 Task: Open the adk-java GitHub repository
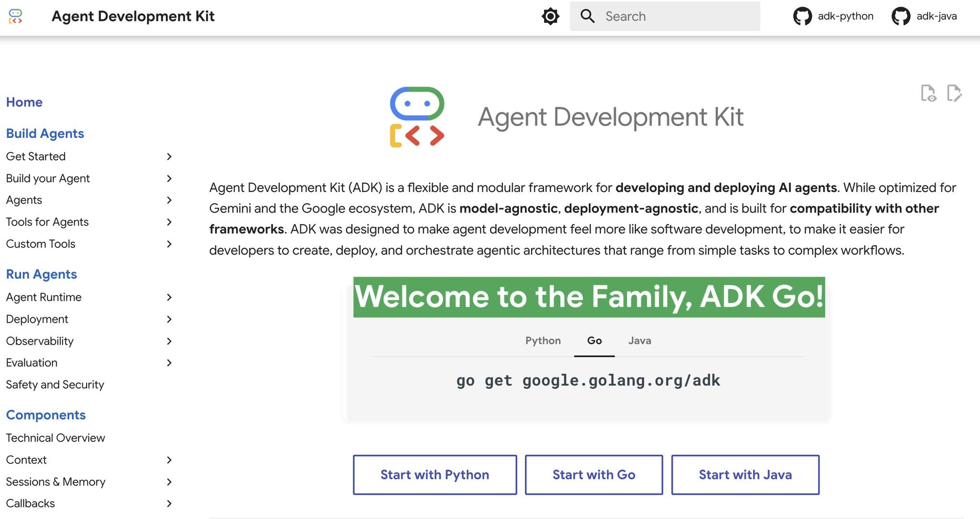(924, 16)
